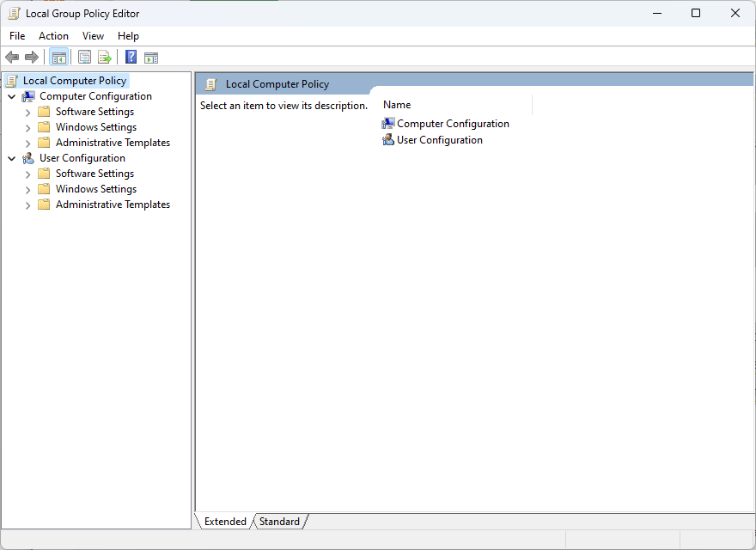
Task: Switch to the Extended tab
Action: 225,522
